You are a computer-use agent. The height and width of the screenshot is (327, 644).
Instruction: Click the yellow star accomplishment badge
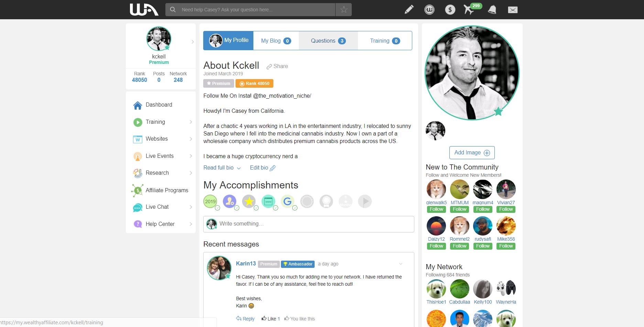pos(249,201)
